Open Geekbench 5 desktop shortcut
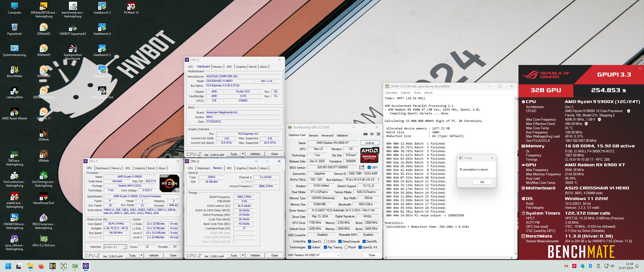 pos(102,51)
